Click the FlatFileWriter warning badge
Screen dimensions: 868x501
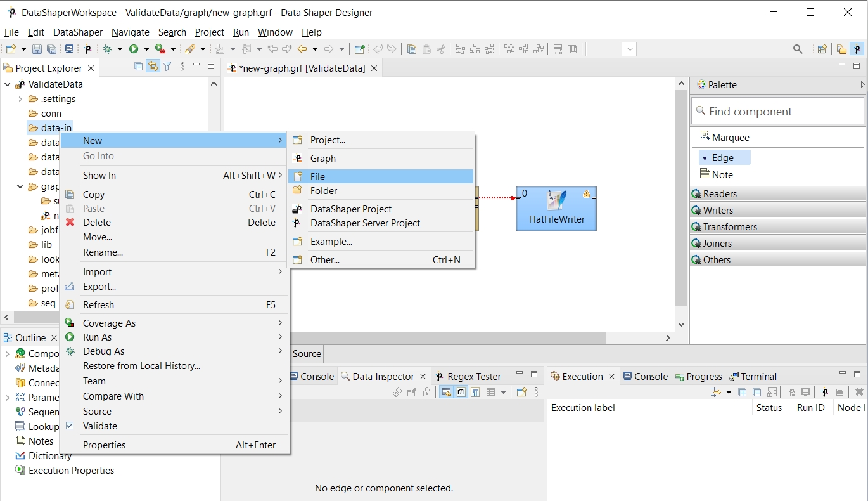pyautogui.click(x=587, y=194)
